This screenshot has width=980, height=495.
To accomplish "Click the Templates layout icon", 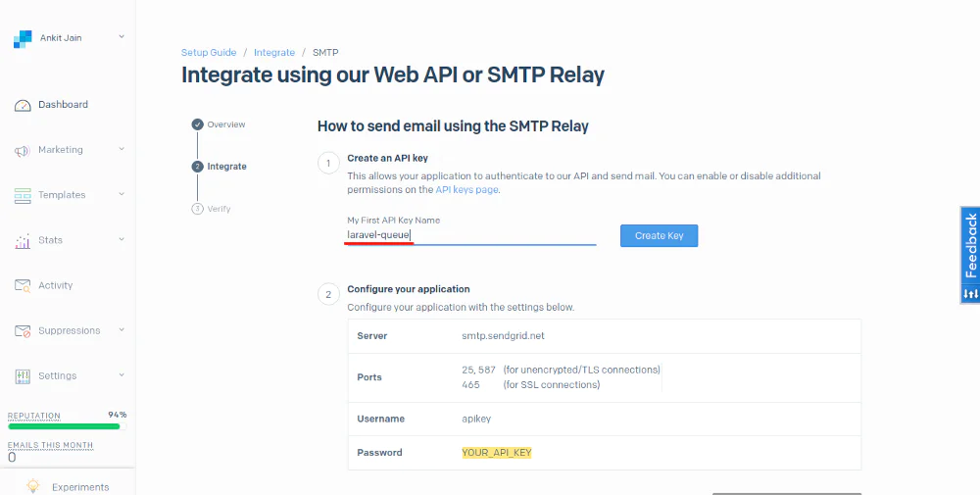I will [x=23, y=196].
